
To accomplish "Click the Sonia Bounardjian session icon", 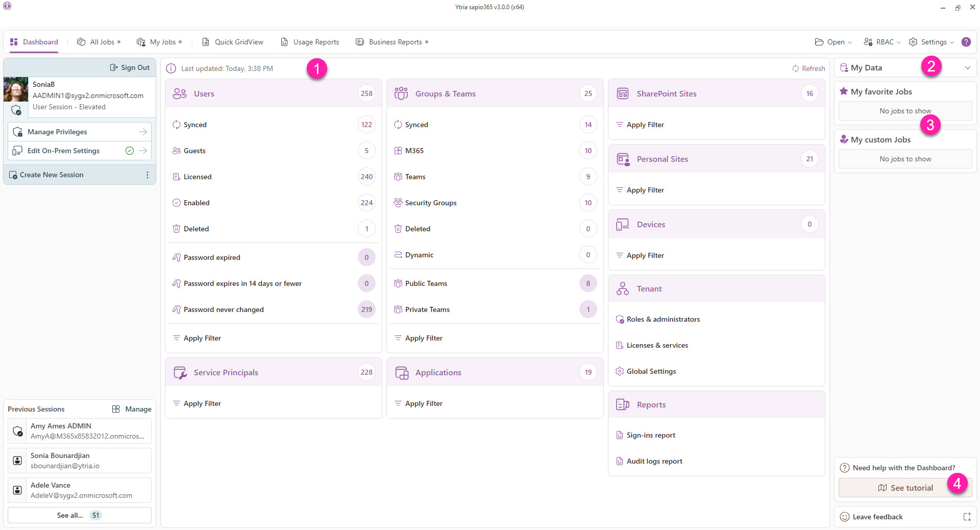I will point(17,461).
